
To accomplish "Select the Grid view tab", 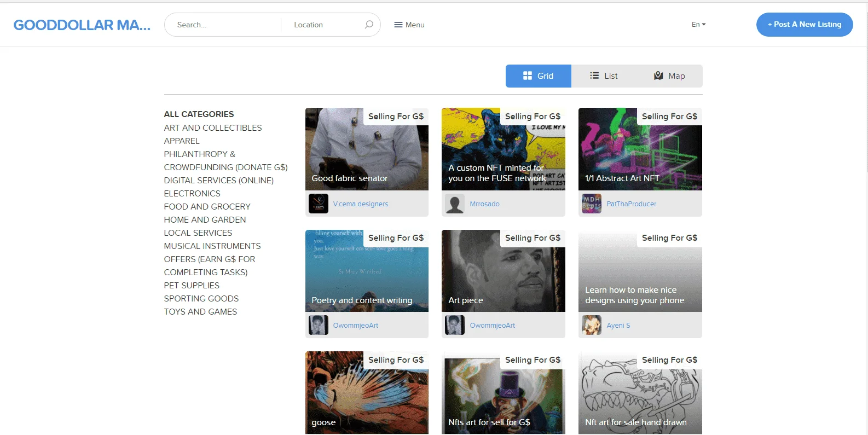I will [539, 76].
